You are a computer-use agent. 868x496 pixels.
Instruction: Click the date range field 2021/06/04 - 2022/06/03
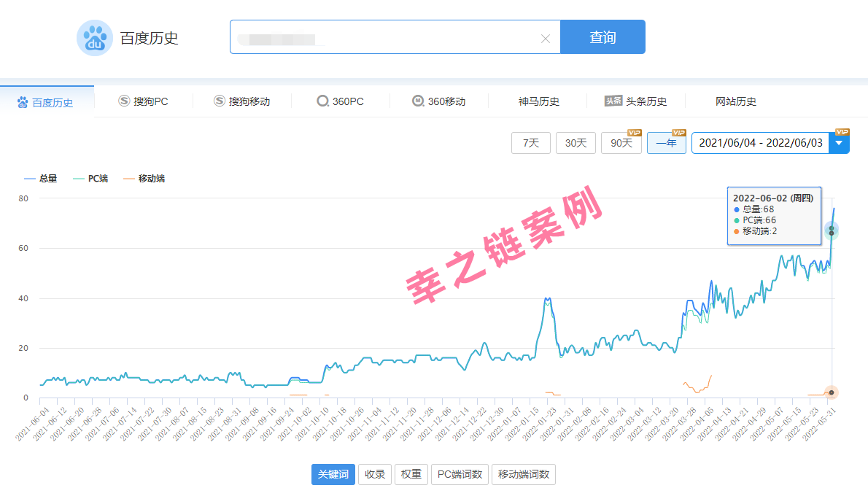(x=761, y=143)
